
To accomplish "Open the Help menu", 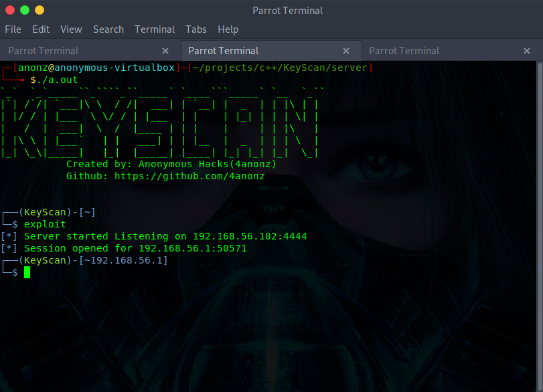I will 228,29.
